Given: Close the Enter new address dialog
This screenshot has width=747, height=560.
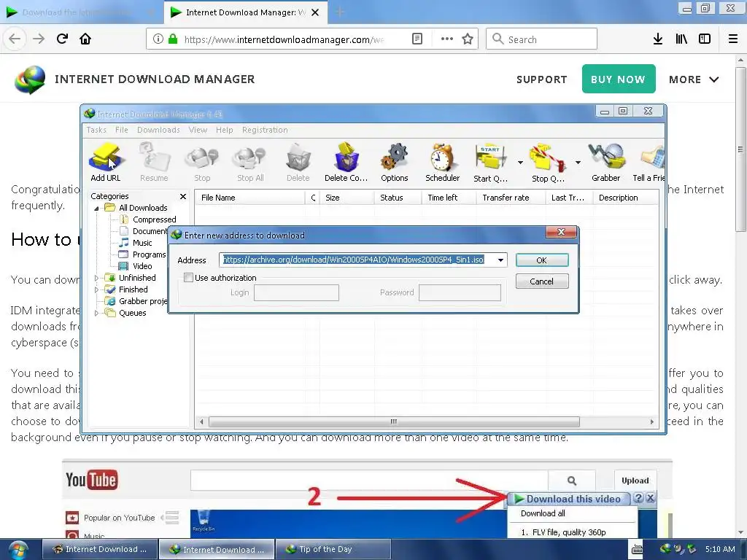Looking at the screenshot, I should pos(561,232).
